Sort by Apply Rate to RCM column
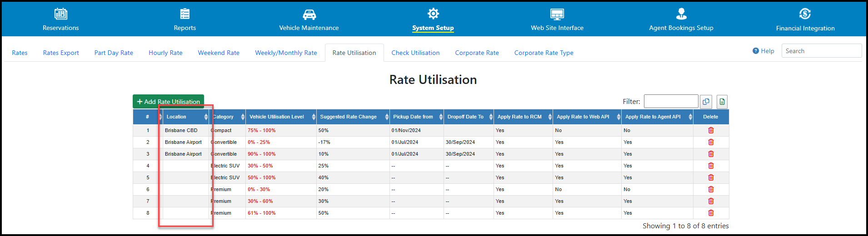This screenshot has height=236, width=868. 523,117
